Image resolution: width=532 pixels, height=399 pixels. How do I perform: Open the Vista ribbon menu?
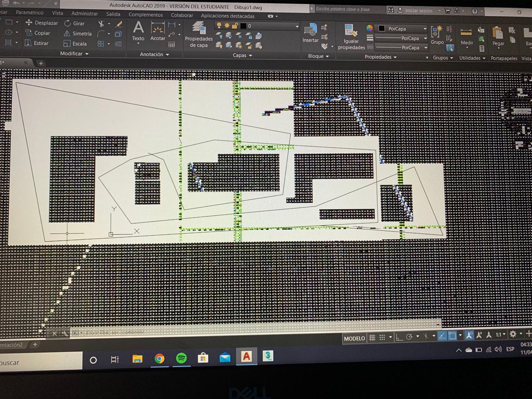click(x=57, y=12)
